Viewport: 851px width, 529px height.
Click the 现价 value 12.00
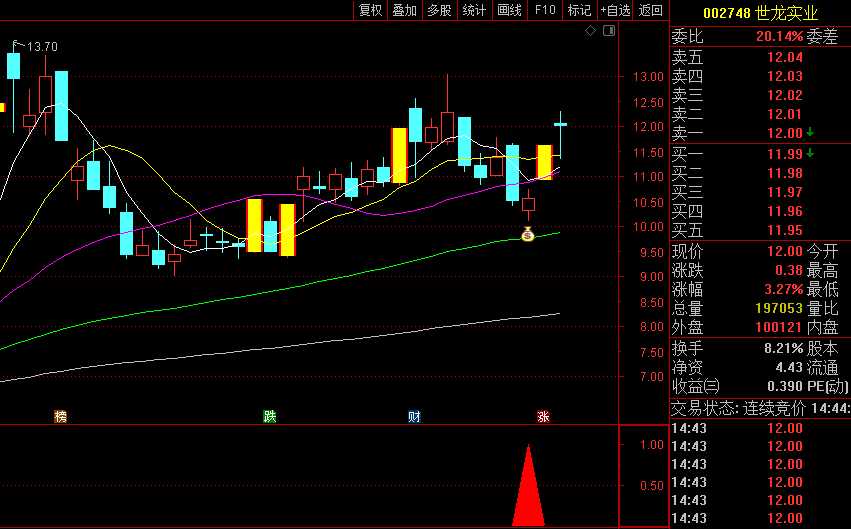coord(785,252)
